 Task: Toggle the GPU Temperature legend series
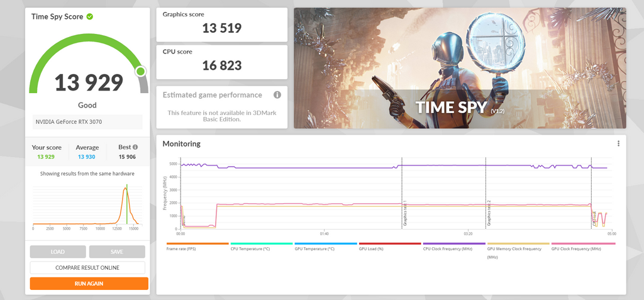325,247
